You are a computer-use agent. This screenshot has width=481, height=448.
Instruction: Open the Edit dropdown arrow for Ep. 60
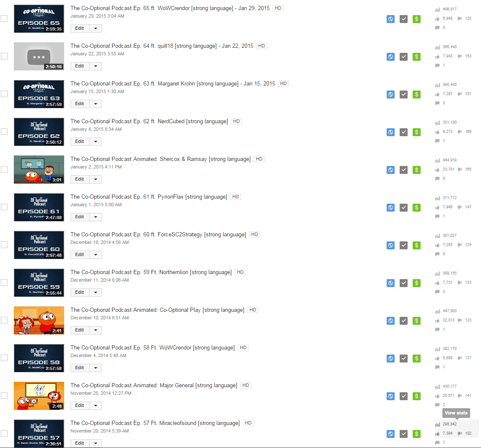coord(96,255)
